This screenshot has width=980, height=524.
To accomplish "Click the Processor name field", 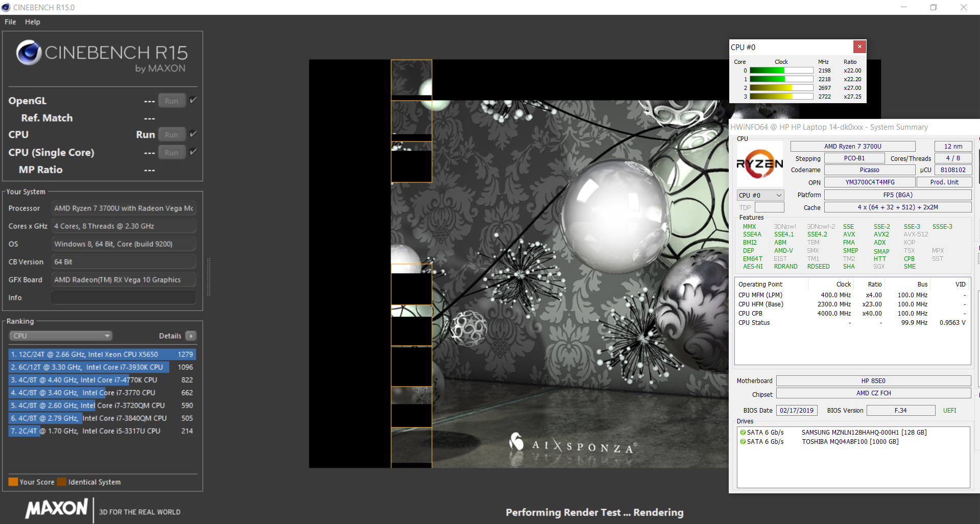I will pos(124,208).
